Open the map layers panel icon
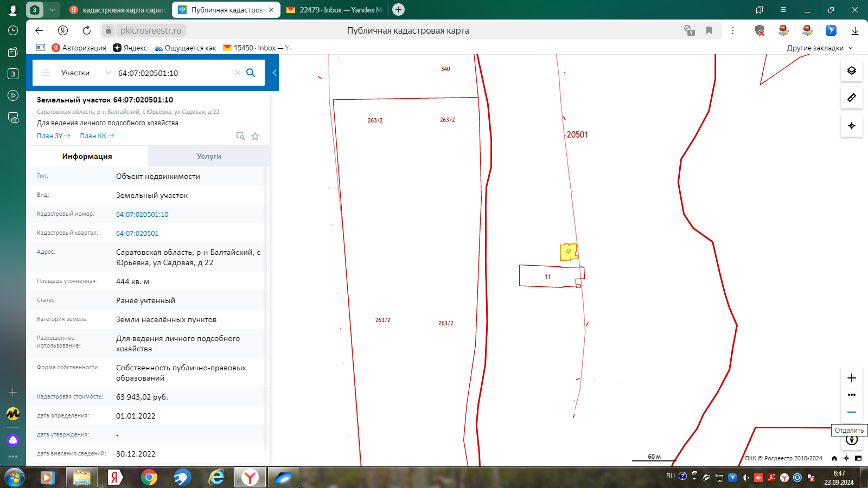The height and width of the screenshot is (488, 868). point(852,70)
